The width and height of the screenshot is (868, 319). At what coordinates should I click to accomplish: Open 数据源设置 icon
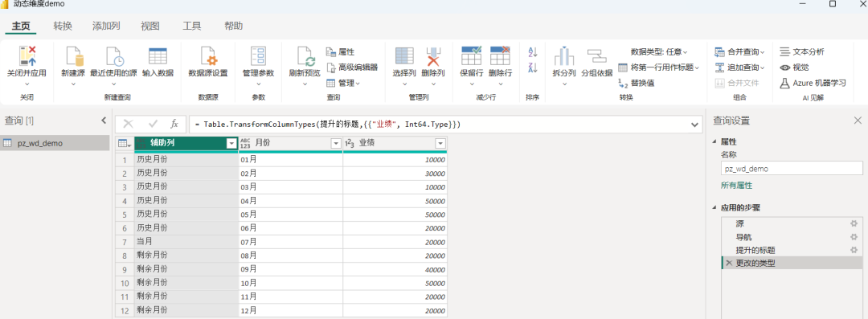tap(208, 56)
